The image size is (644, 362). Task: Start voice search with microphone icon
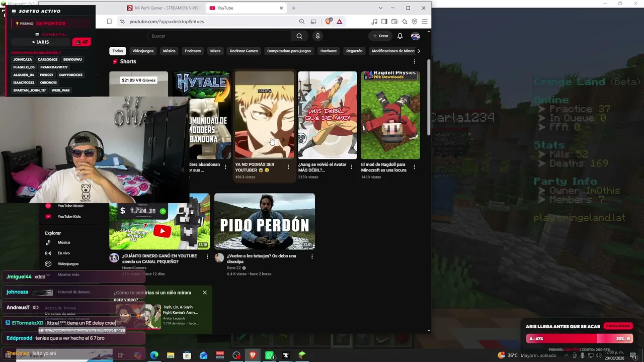[x=317, y=36]
